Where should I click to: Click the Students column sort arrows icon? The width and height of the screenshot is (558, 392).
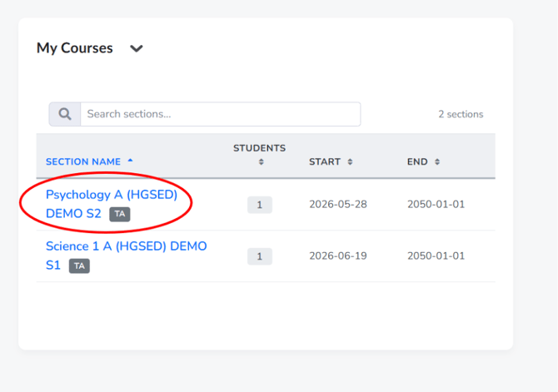coord(262,162)
